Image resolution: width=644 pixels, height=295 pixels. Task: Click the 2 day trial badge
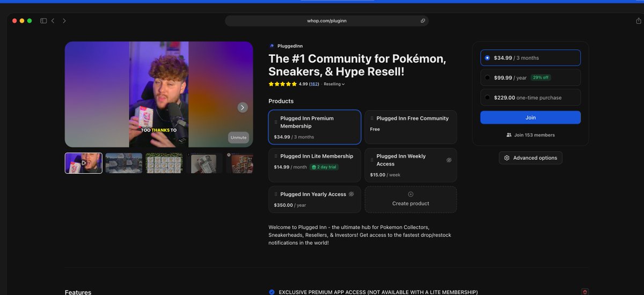[x=324, y=167]
